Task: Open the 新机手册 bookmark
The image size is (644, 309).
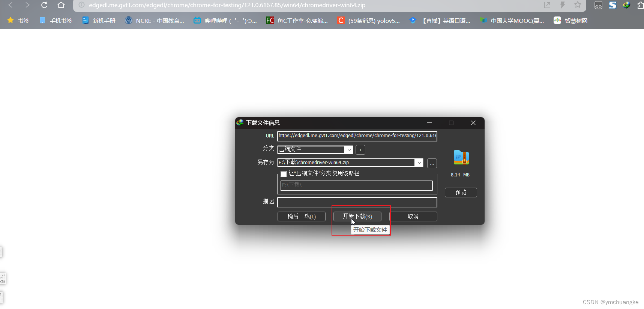Action: point(99,21)
